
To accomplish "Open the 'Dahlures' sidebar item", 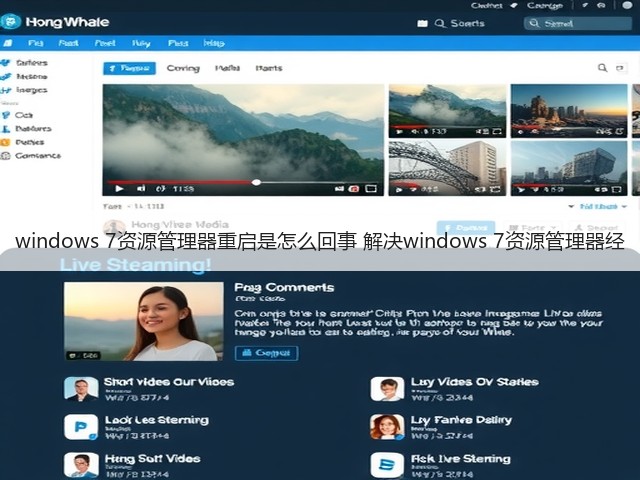I will pyautogui.click(x=27, y=129).
